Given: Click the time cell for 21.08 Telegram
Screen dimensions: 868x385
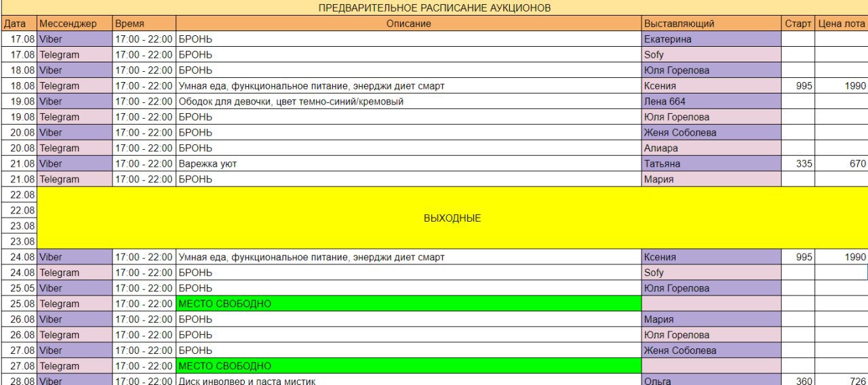Looking at the screenshot, I should (x=144, y=180).
